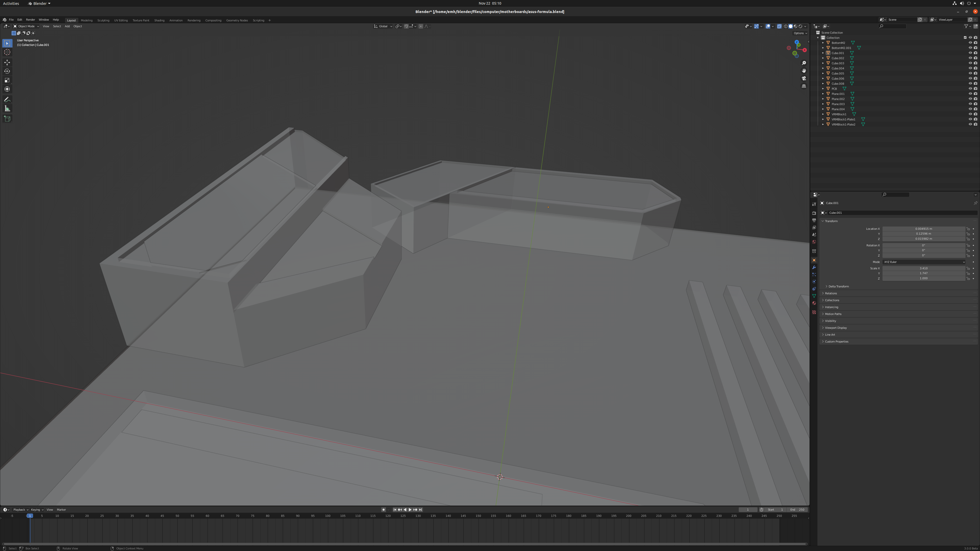This screenshot has height=551, width=980.
Task: Open the Modifier properties wrench tab
Action: point(814,267)
